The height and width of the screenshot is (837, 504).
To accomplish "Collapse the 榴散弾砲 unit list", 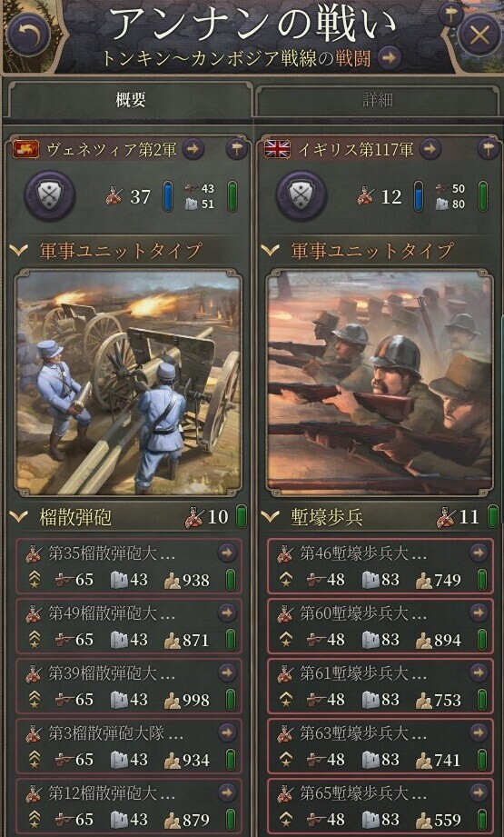I will point(19,517).
